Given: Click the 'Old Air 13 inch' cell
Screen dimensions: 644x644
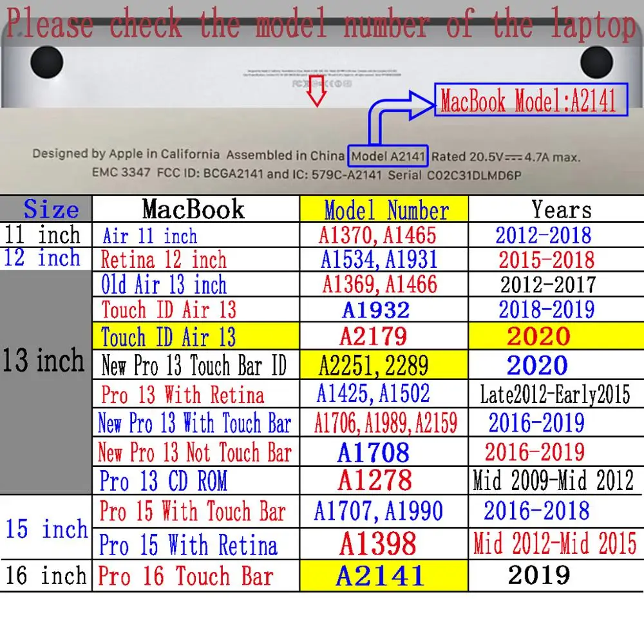Looking at the screenshot, I should [x=196, y=284].
